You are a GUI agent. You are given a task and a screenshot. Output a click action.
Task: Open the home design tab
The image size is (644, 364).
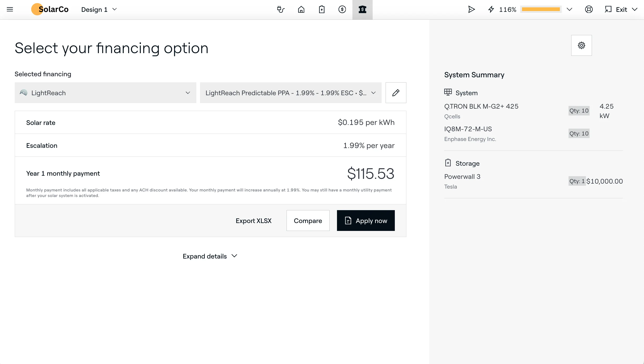(x=301, y=9)
